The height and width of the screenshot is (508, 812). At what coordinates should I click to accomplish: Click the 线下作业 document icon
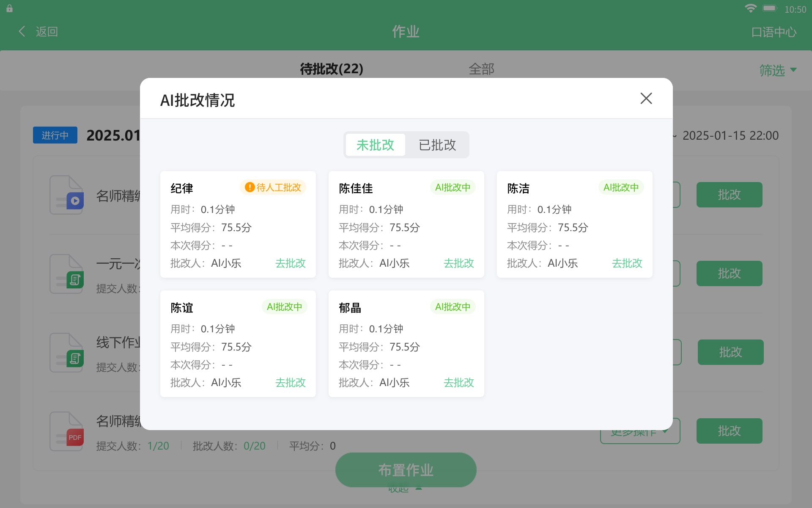67,353
